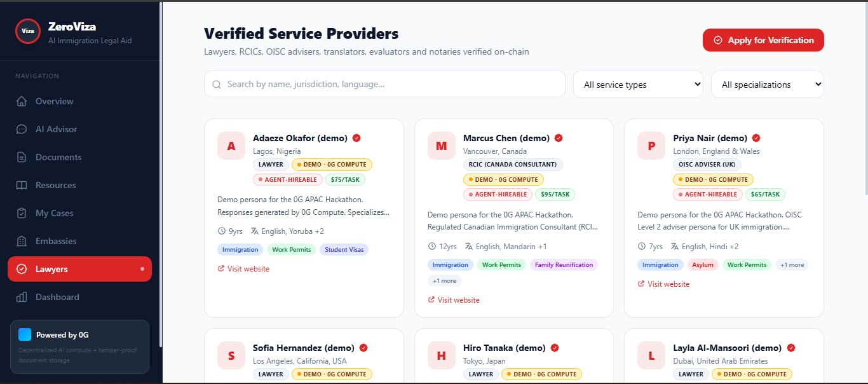Click the Resources book icon
The image size is (868, 384).
(x=22, y=185)
